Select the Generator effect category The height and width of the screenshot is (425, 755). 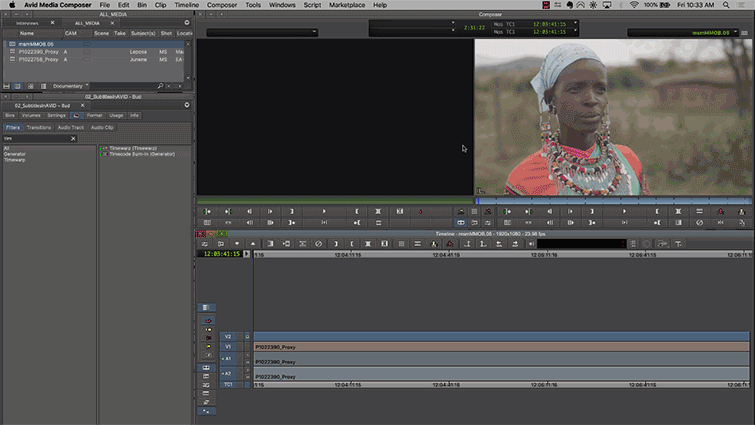tap(15, 154)
